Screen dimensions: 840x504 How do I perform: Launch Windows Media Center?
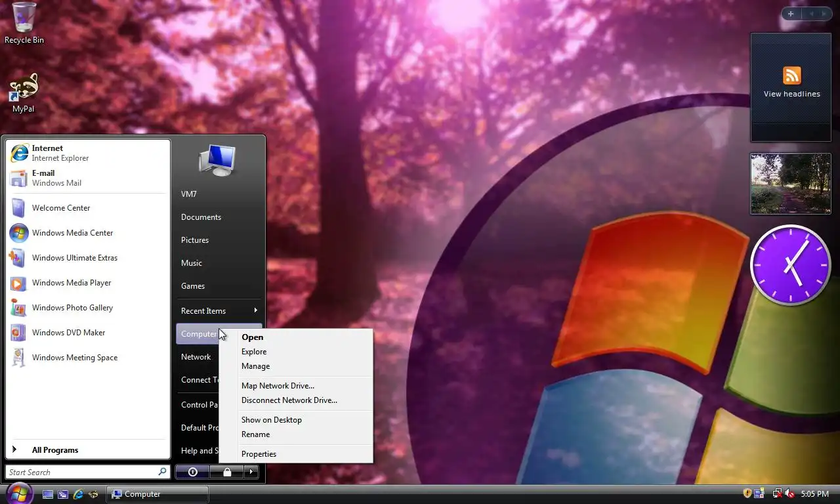point(87,233)
